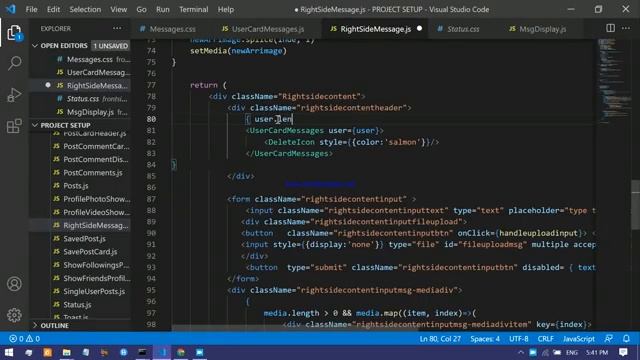The width and height of the screenshot is (640, 360).
Task: Select the RightSideMessage.js editor tab
Action: (x=376, y=29)
